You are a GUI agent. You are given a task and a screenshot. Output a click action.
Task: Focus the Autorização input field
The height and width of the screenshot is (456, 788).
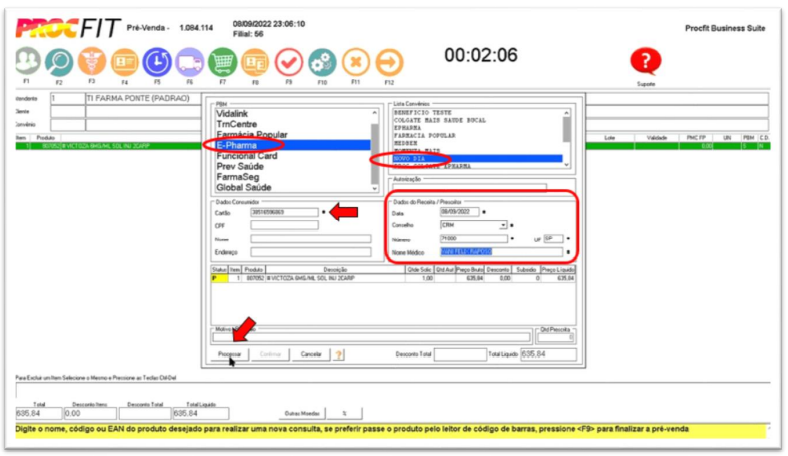coord(469,187)
